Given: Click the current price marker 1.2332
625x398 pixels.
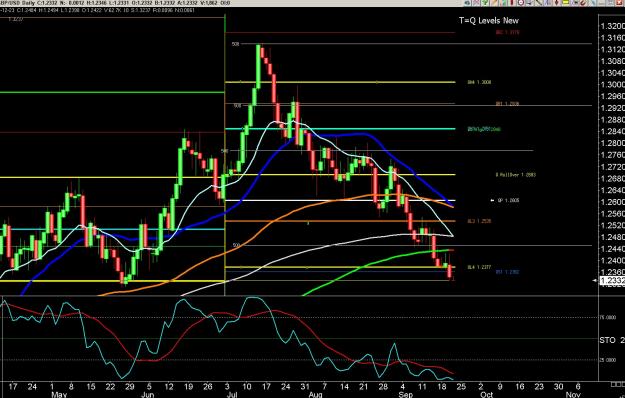Looking at the screenshot, I should click(612, 280).
